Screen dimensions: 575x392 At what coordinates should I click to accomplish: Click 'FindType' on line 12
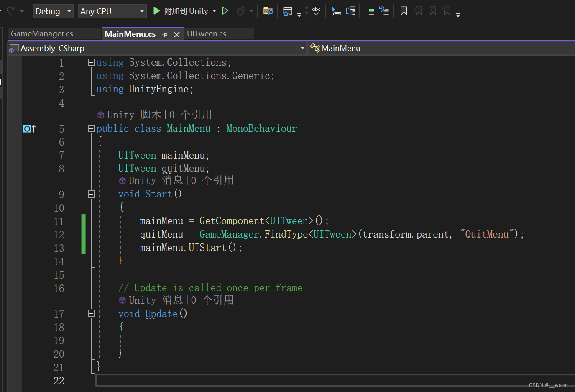pyautogui.click(x=286, y=234)
